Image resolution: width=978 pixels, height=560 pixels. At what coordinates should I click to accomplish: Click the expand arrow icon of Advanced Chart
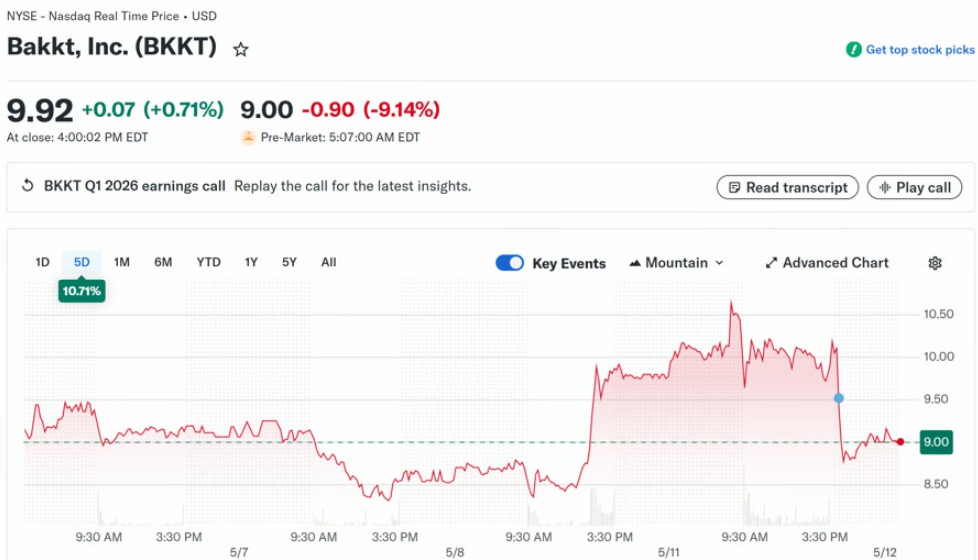coord(771,263)
